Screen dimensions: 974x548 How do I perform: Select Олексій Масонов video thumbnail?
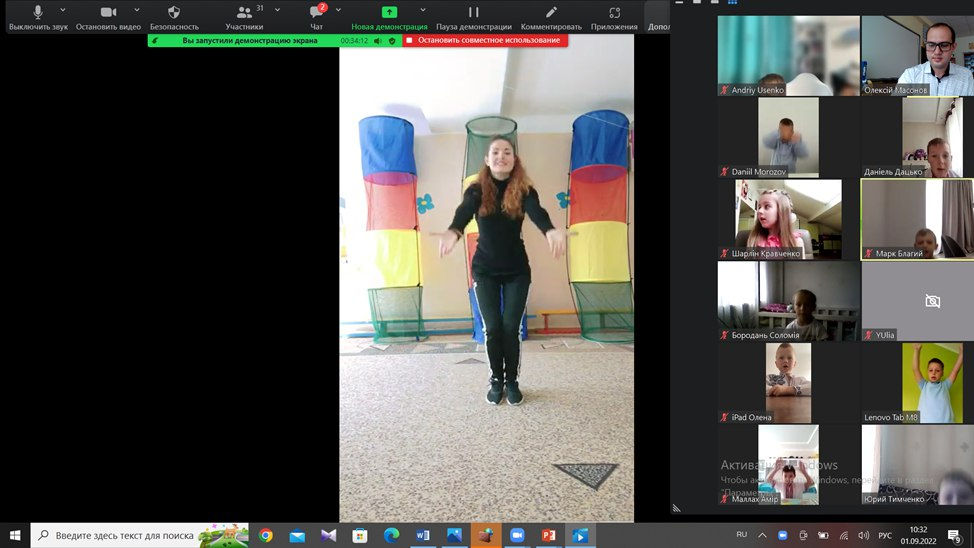tap(917, 56)
